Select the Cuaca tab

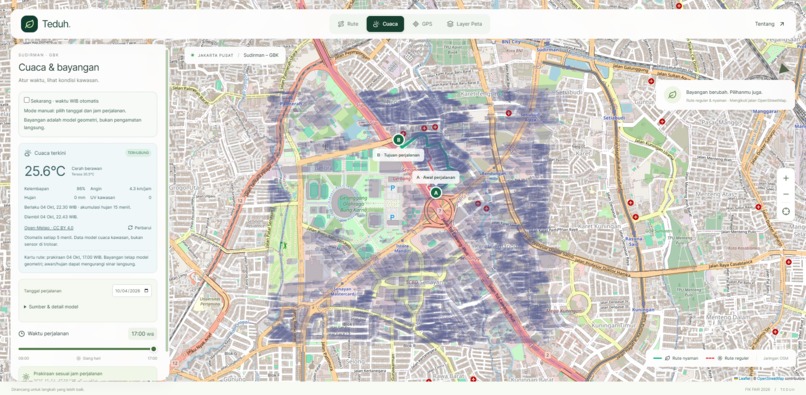[x=385, y=24]
